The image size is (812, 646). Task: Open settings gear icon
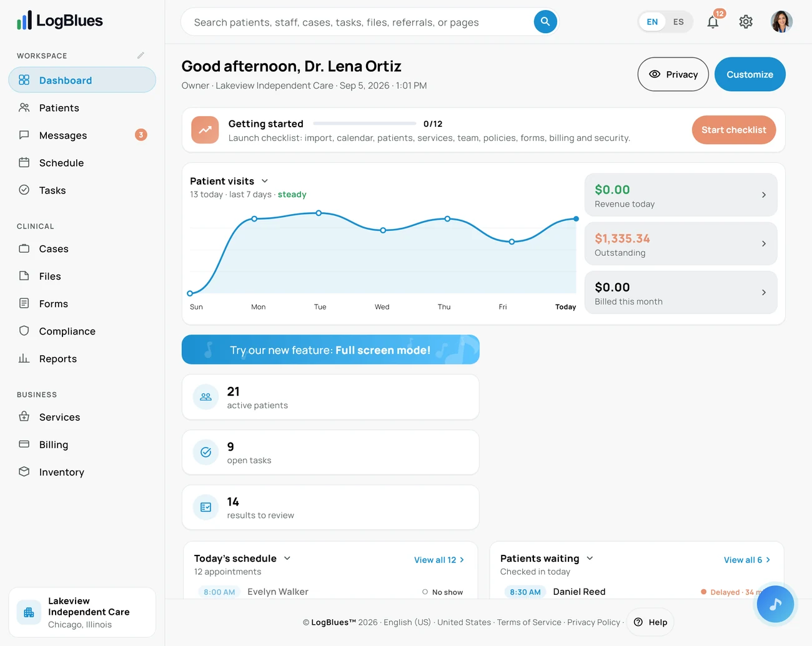(x=746, y=22)
